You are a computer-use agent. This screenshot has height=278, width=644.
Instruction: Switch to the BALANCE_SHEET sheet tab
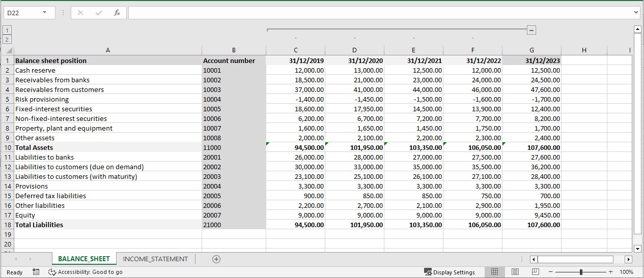point(84,259)
